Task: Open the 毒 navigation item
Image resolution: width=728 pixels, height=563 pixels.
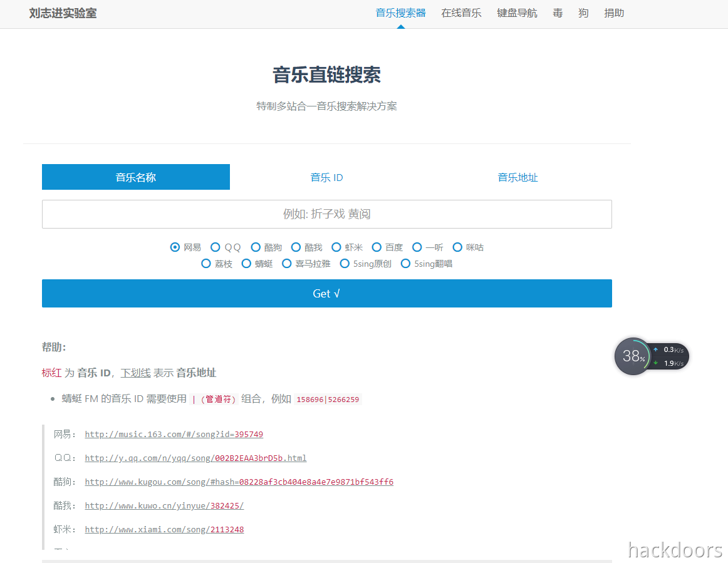Action: 558,13
